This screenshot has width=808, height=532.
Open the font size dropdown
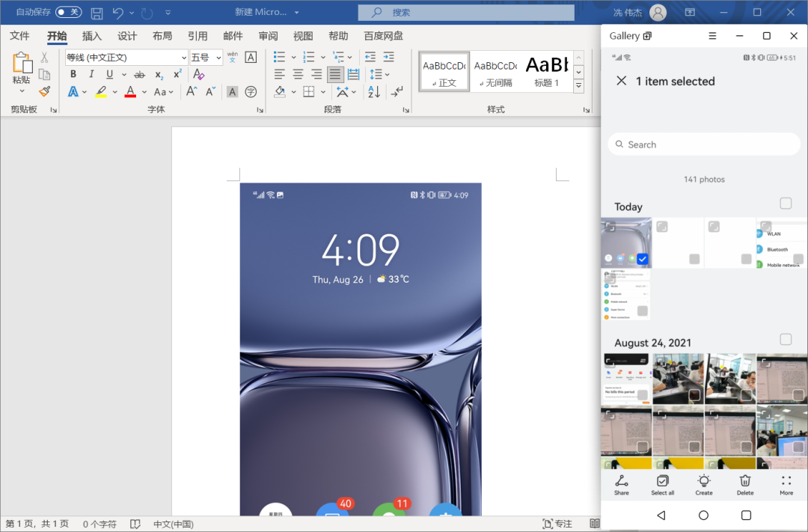(x=218, y=57)
